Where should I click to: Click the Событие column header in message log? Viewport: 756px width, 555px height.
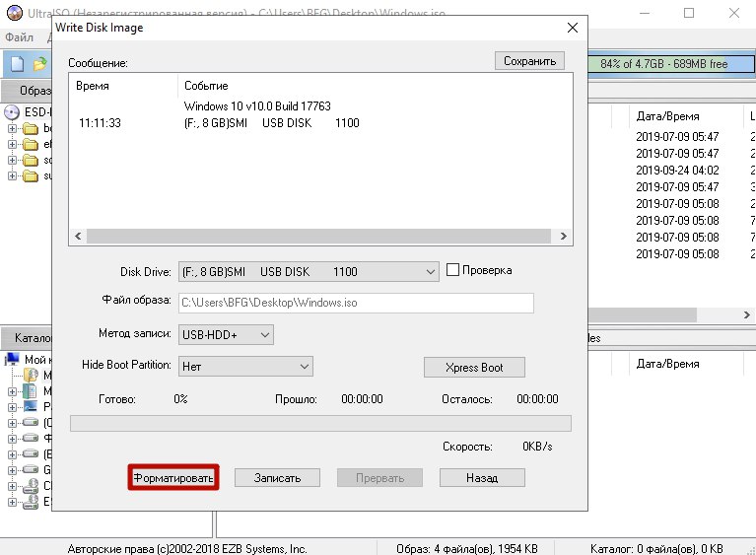pos(375,86)
